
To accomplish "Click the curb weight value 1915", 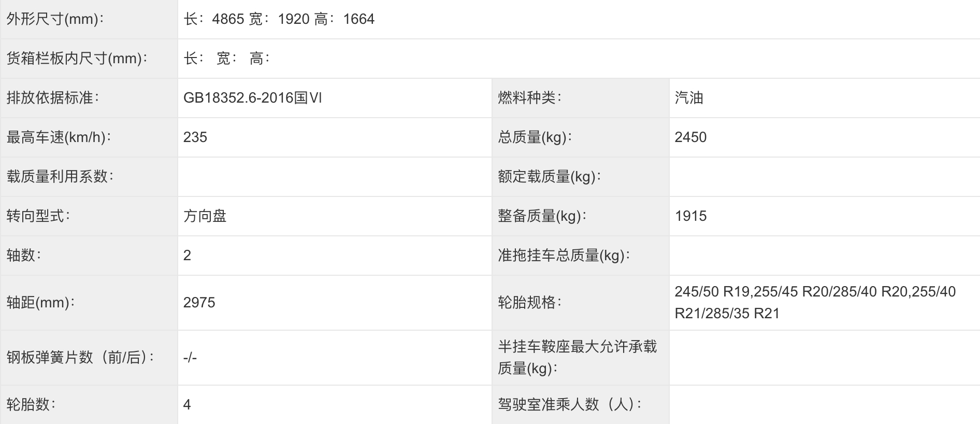I will coord(690,216).
